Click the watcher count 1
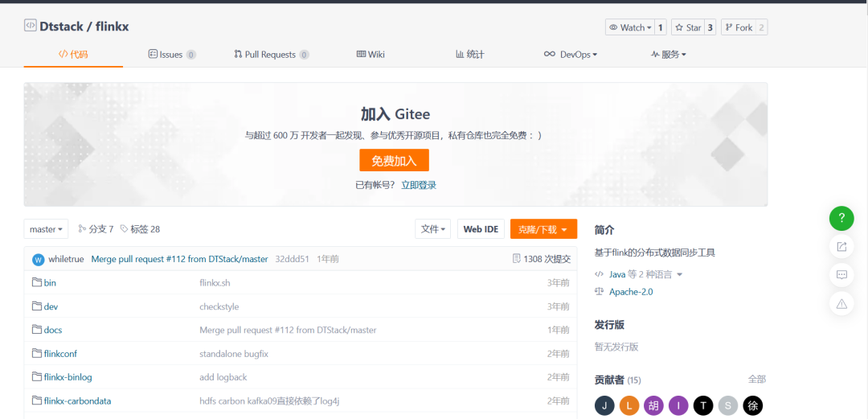The image size is (868, 419). point(660,27)
